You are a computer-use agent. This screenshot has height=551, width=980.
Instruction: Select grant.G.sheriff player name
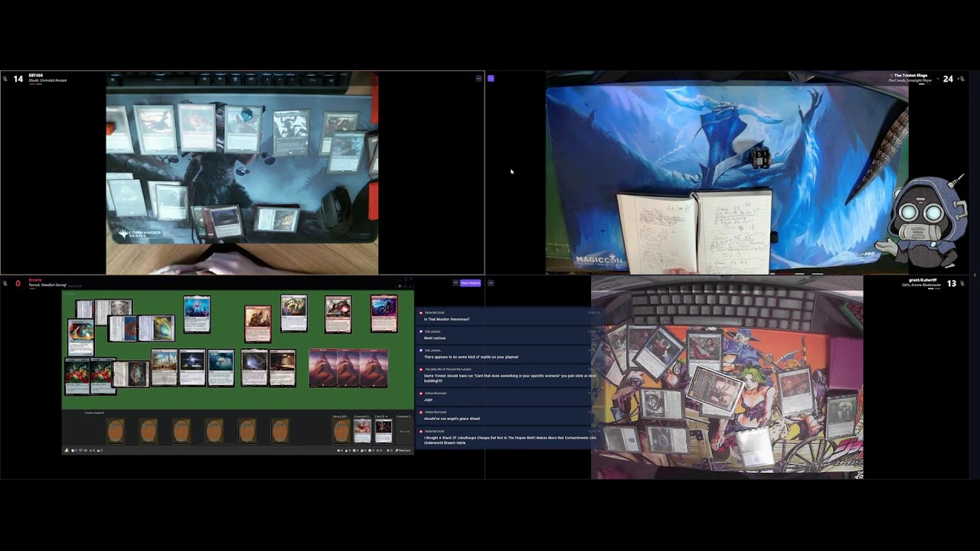pos(923,280)
